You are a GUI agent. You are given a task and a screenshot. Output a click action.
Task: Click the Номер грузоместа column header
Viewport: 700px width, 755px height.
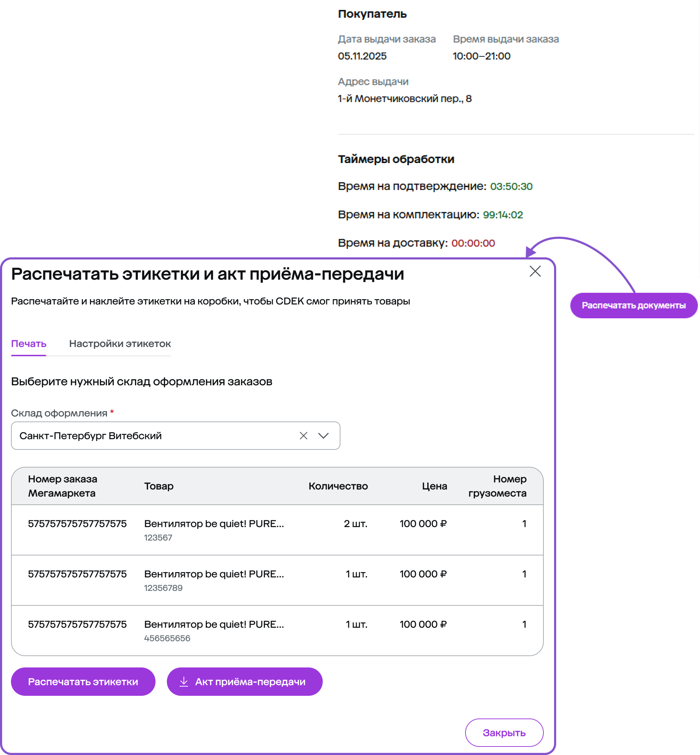click(497, 486)
